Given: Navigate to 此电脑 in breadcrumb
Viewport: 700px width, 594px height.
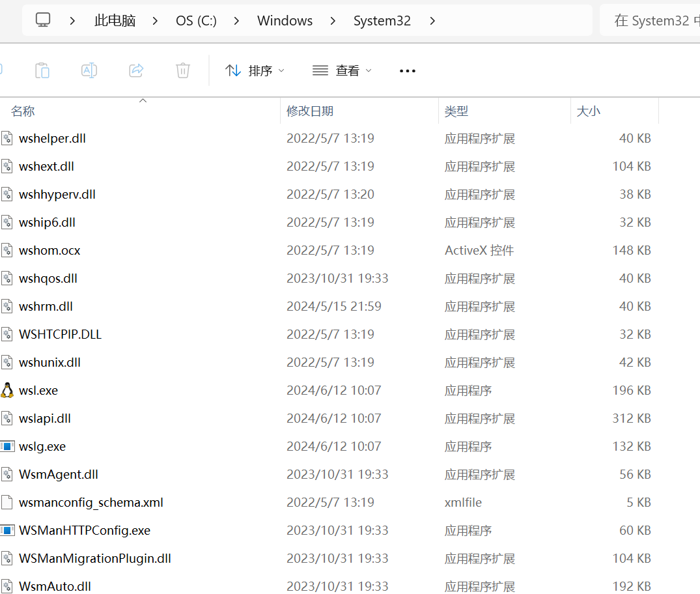Looking at the screenshot, I should pyautogui.click(x=115, y=21).
